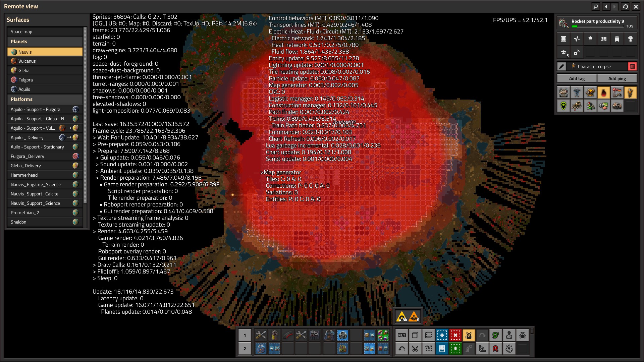Click the green spiral shortcut icon

point(496,335)
